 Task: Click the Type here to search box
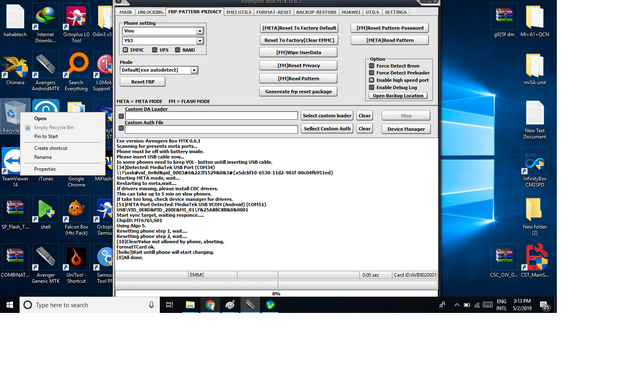point(90,305)
